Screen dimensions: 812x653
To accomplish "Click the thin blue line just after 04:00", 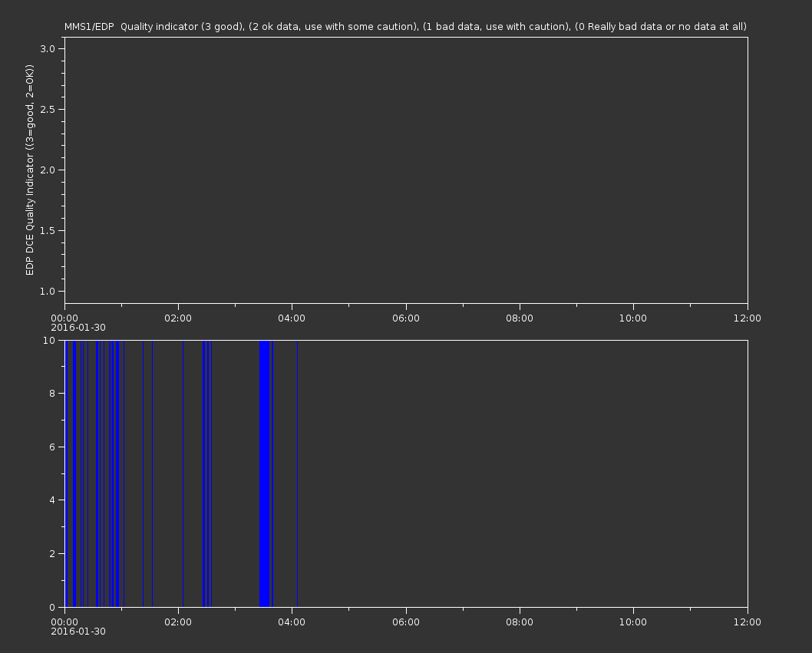I will 297,473.
